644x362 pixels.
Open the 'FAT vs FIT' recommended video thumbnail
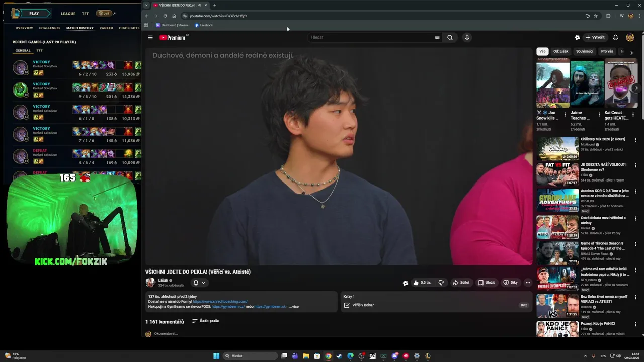point(557,174)
